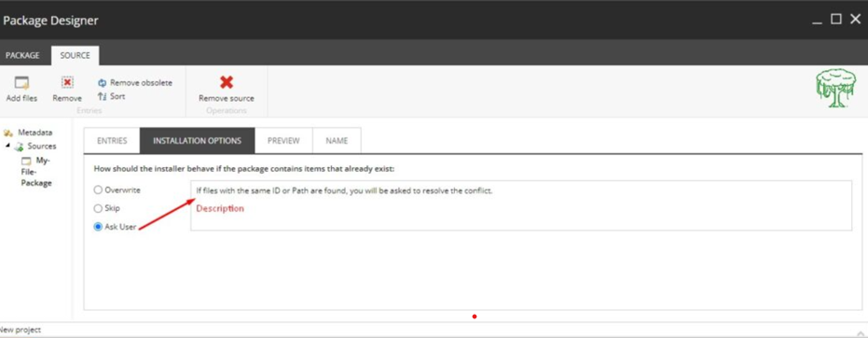Select the Ask User radio button
The image size is (868, 338).
pos(98,227)
